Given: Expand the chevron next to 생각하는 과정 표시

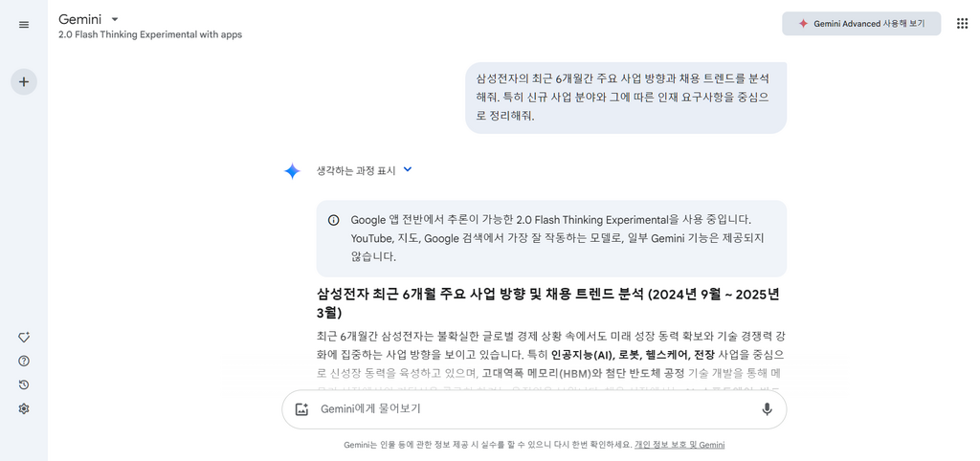Looking at the screenshot, I should point(408,169).
